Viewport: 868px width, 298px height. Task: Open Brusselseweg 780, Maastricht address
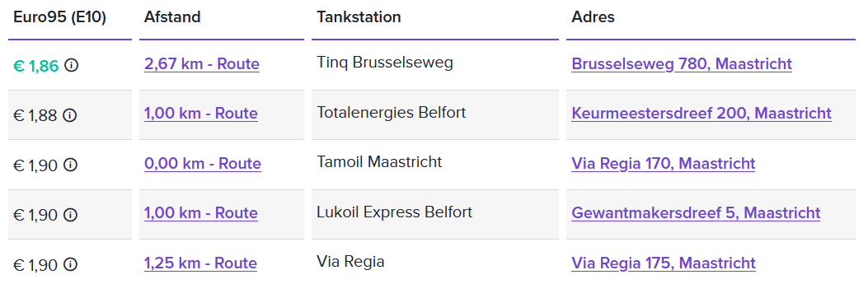(682, 64)
